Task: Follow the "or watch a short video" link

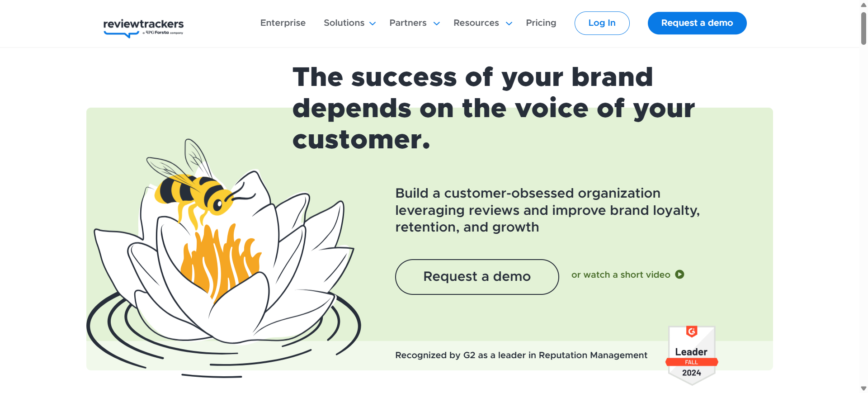Action: coord(620,275)
